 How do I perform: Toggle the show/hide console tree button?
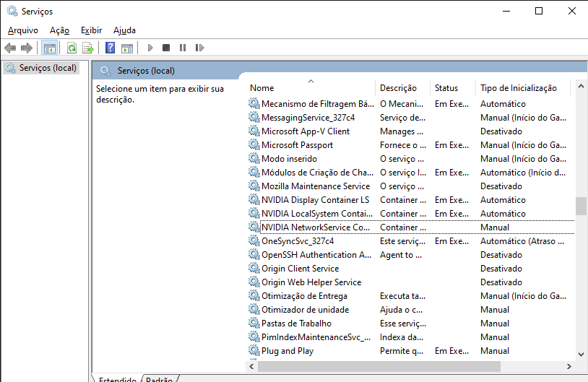50,48
